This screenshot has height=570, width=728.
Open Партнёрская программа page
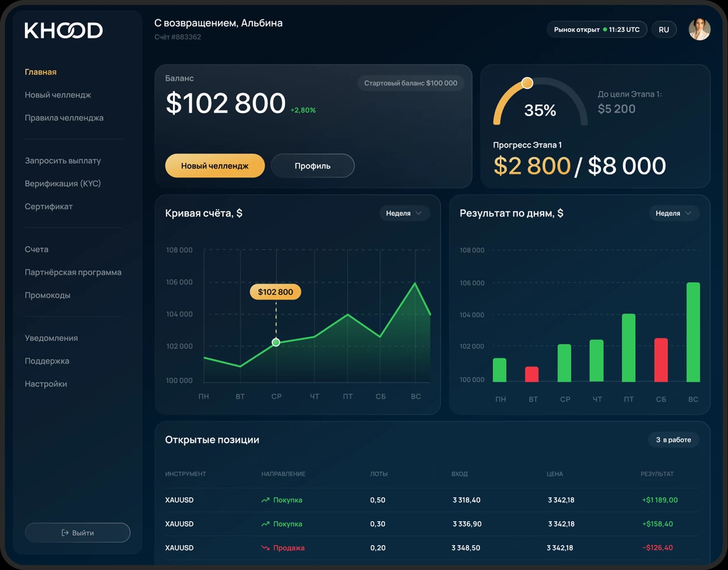[73, 272]
